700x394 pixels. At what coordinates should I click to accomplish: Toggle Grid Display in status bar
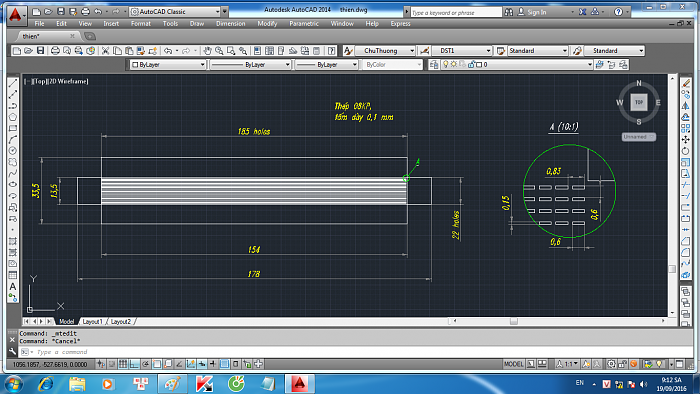click(x=123, y=364)
